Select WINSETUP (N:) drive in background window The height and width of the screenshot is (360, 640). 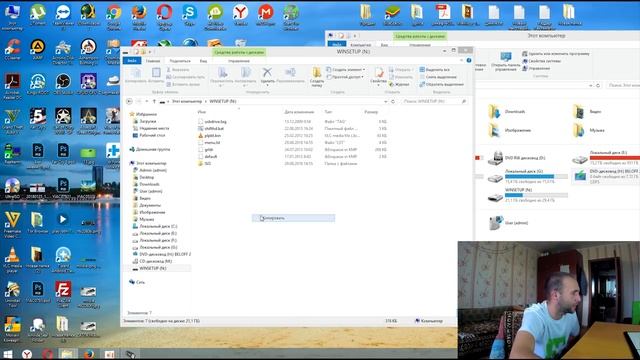click(x=528, y=196)
